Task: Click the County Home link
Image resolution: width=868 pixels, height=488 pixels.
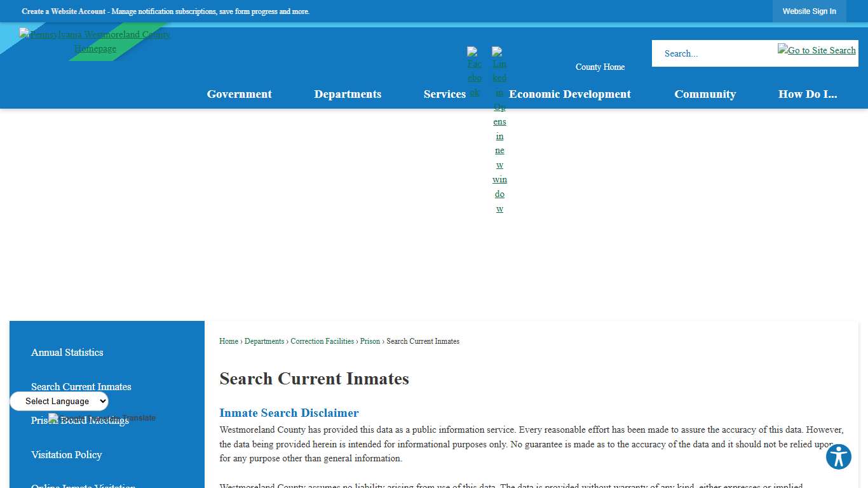Action: (x=599, y=67)
